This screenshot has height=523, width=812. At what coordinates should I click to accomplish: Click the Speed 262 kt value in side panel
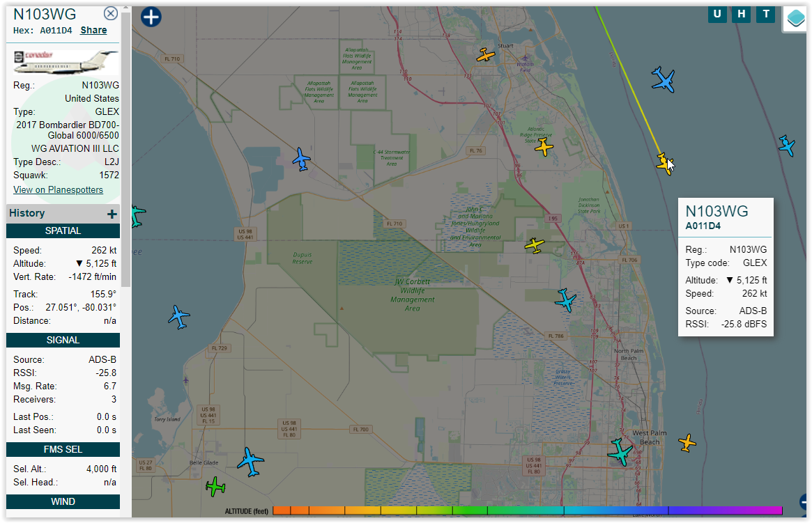(104, 251)
